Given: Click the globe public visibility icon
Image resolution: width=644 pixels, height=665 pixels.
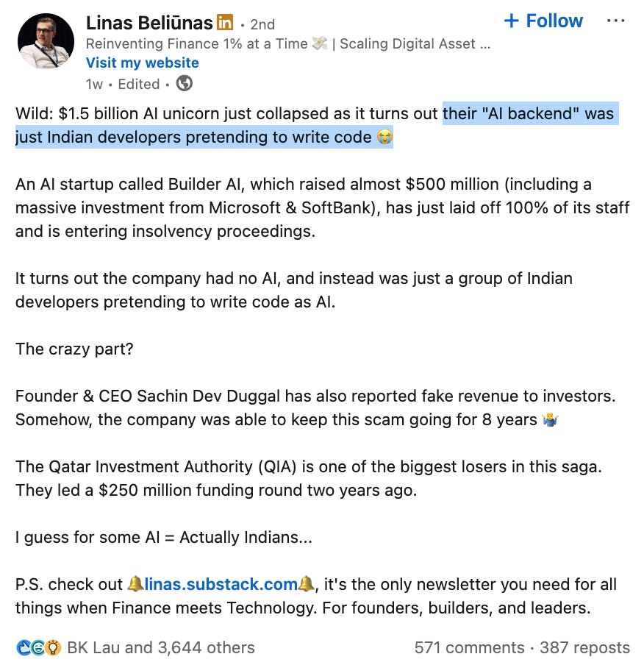Looking at the screenshot, I should click(x=184, y=83).
